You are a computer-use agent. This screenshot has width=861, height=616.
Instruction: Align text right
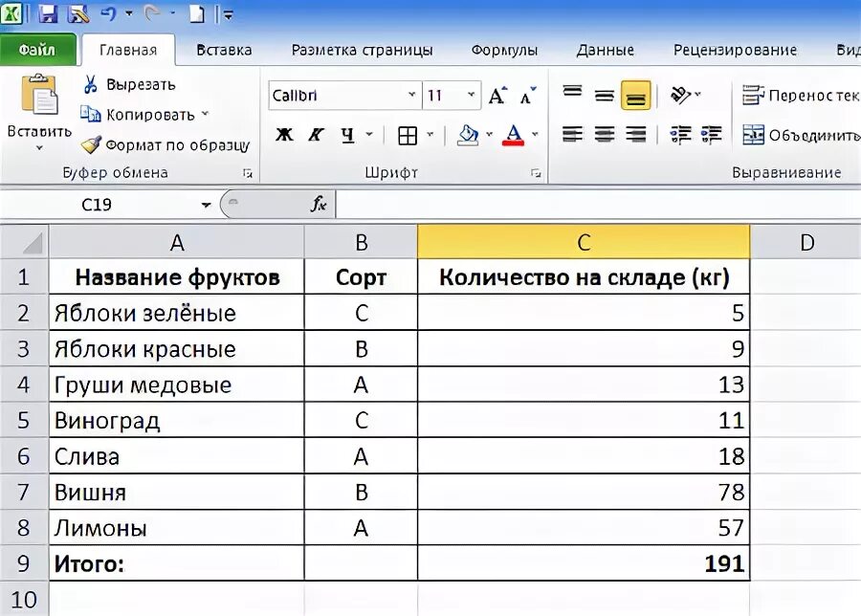coord(636,135)
